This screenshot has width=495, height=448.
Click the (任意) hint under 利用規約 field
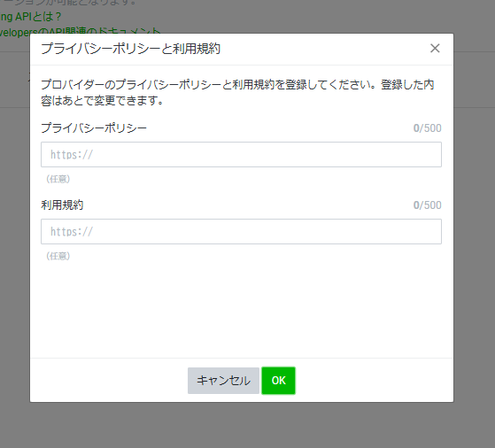pos(58,256)
